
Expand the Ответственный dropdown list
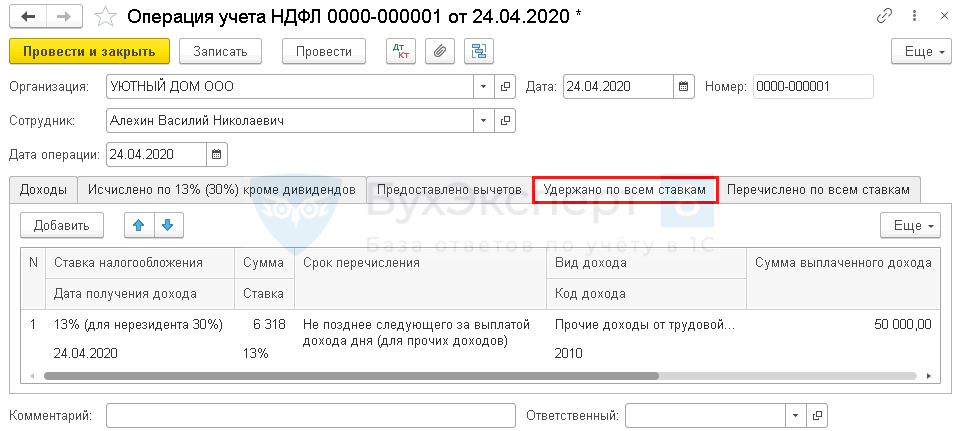795,415
